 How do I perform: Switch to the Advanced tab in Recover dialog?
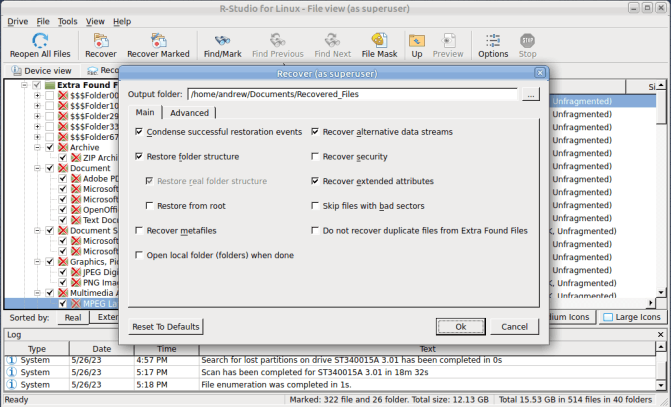189,113
